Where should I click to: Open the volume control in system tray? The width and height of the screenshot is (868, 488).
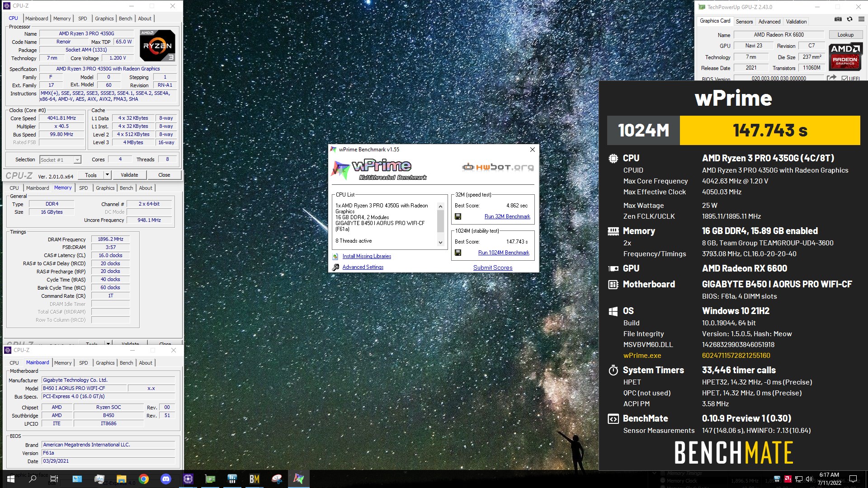809,479
